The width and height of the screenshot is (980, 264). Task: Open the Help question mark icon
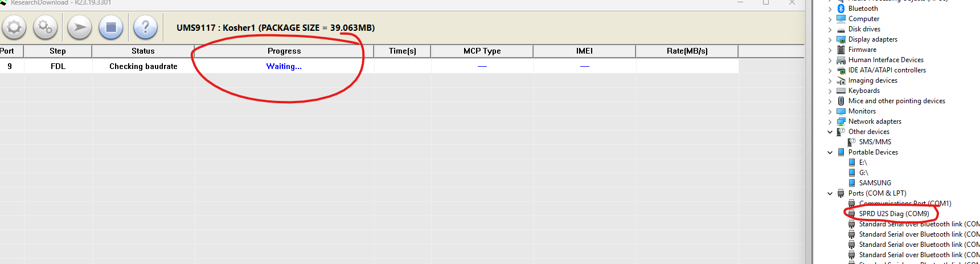145,27
